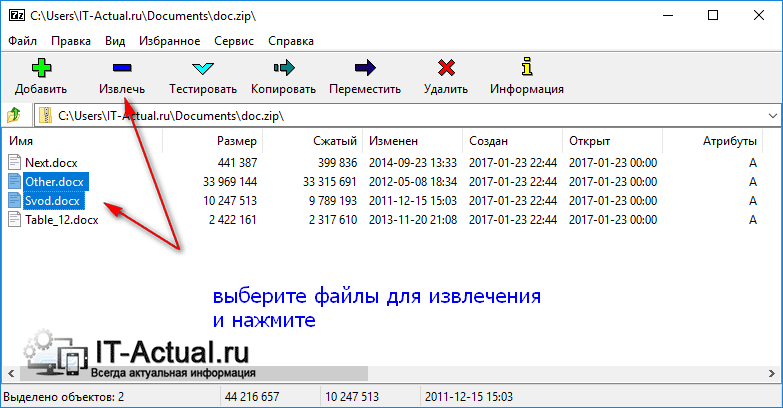The width and height of the screenshot is (783, 408).
Task: Click status bar date 2011-12-15 15:03
Action: click(468, 397)
